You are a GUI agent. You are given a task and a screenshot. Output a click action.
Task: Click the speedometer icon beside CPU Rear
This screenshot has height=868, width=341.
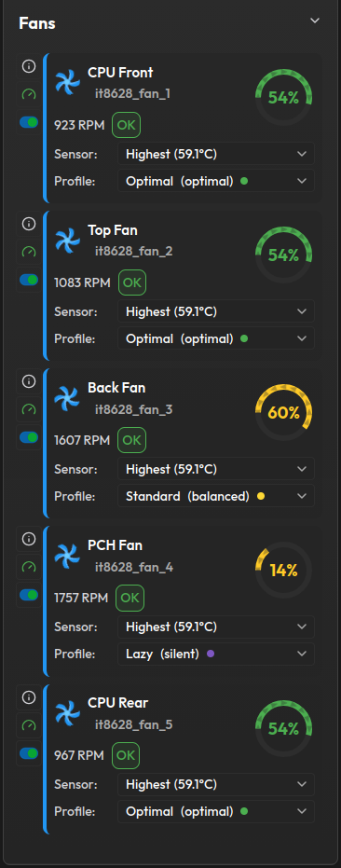[28, 724]
